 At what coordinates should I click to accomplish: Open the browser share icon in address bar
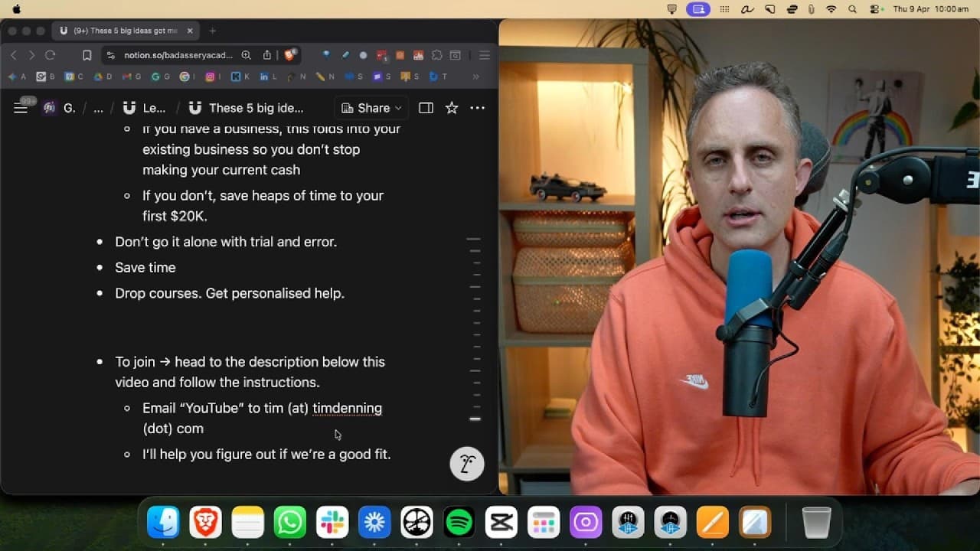pyautogui.click(x=266, y=55)
